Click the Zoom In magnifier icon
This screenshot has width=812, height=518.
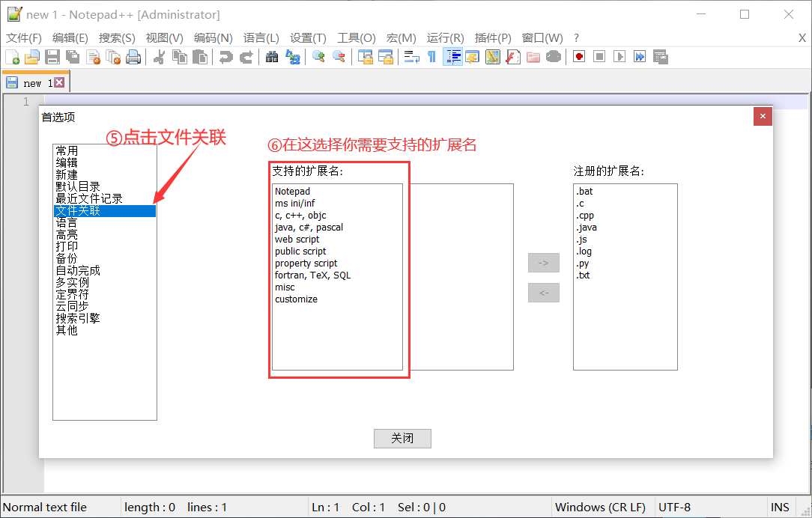(318, 57)
